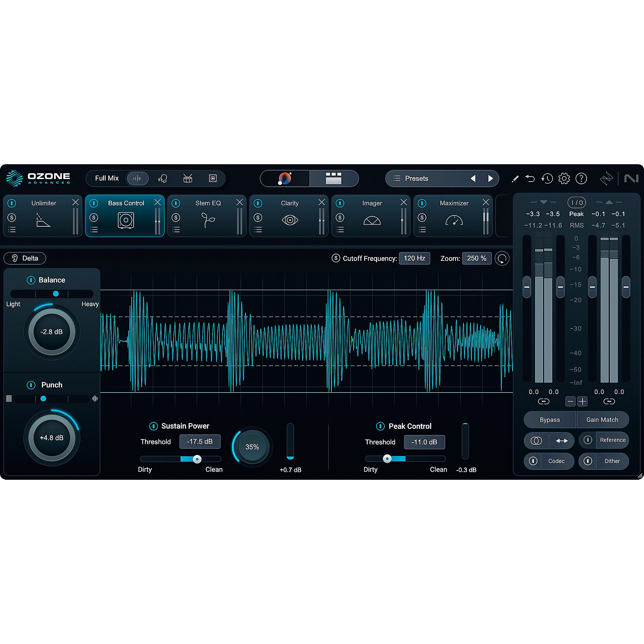Click the help question mark icon
Image resolution: width=644 pixels, height=644 pixels.
582,179
